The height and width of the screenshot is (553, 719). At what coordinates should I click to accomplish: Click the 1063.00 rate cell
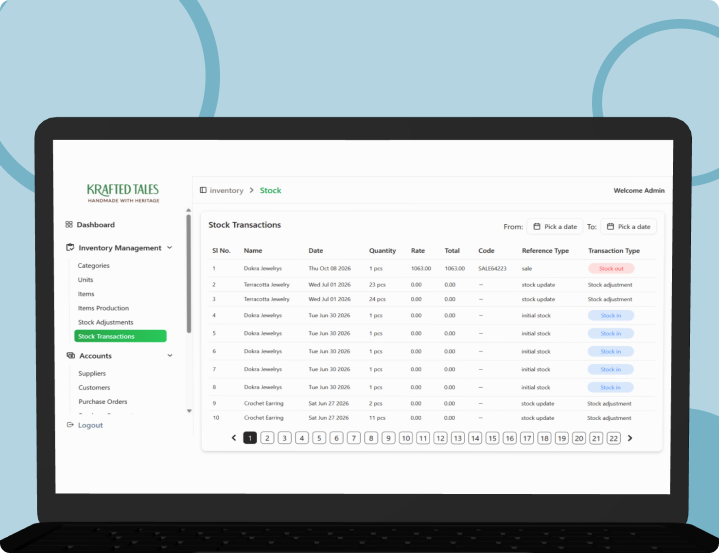point(420,268)
